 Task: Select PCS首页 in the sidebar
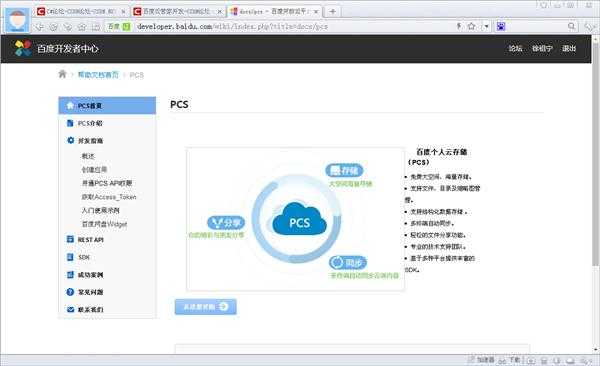107,106
